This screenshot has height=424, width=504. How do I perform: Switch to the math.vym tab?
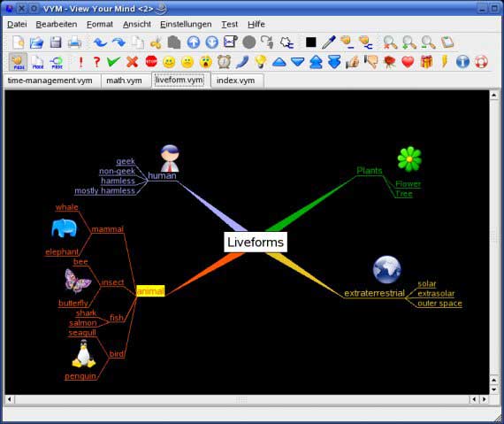point(124,81)
